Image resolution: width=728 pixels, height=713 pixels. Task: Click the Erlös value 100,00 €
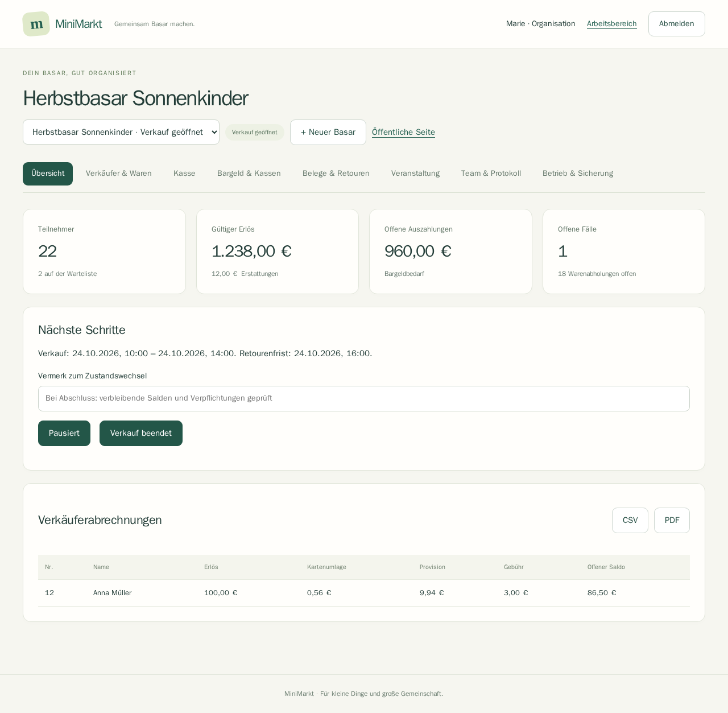pyautogui.click(x=221, y=593)
